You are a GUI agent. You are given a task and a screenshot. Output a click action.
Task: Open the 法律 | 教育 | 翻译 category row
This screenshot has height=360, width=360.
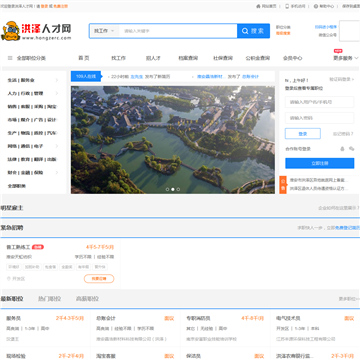33,159
